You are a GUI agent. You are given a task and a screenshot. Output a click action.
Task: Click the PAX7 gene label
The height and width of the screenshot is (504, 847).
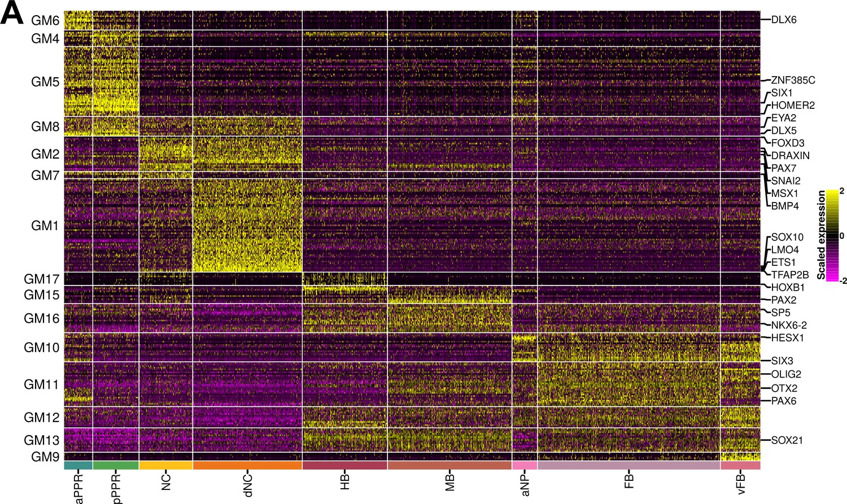pyautogui.click(x=784, y=168)
